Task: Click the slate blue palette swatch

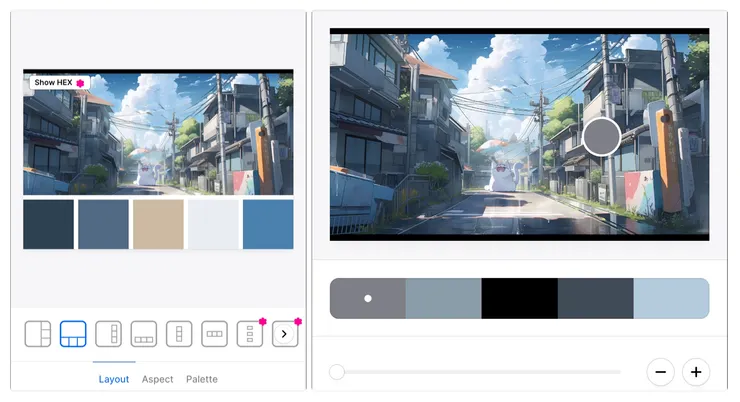Action: [x=103, y=224]
